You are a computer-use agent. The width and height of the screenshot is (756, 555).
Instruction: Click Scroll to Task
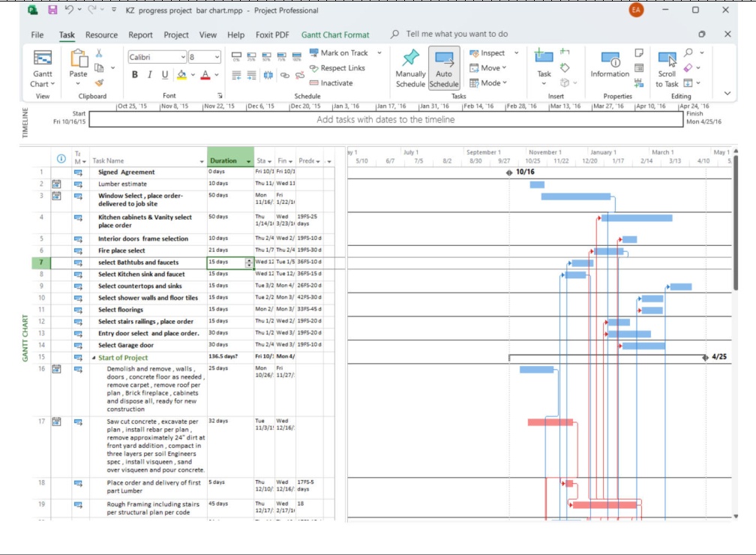[667, 70]
